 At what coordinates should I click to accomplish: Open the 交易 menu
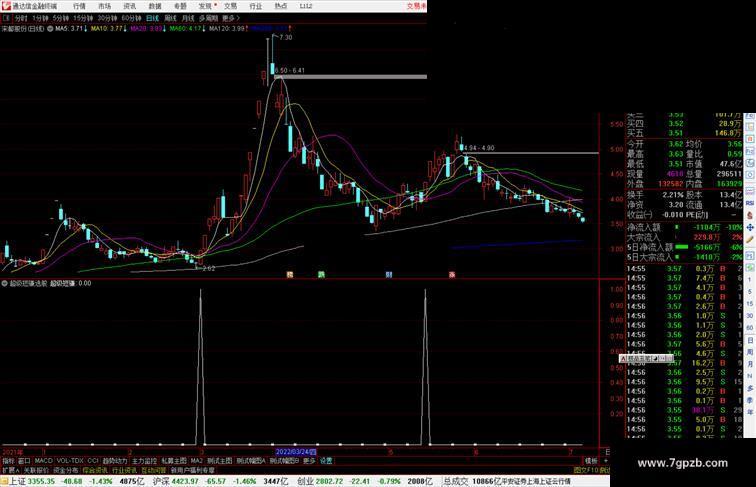click(x=230, y=6)
